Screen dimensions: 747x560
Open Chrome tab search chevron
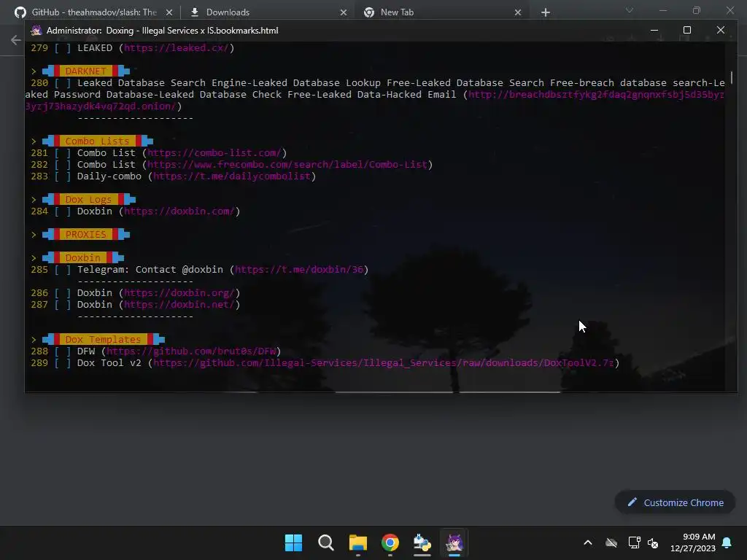(x=630, y=10)
